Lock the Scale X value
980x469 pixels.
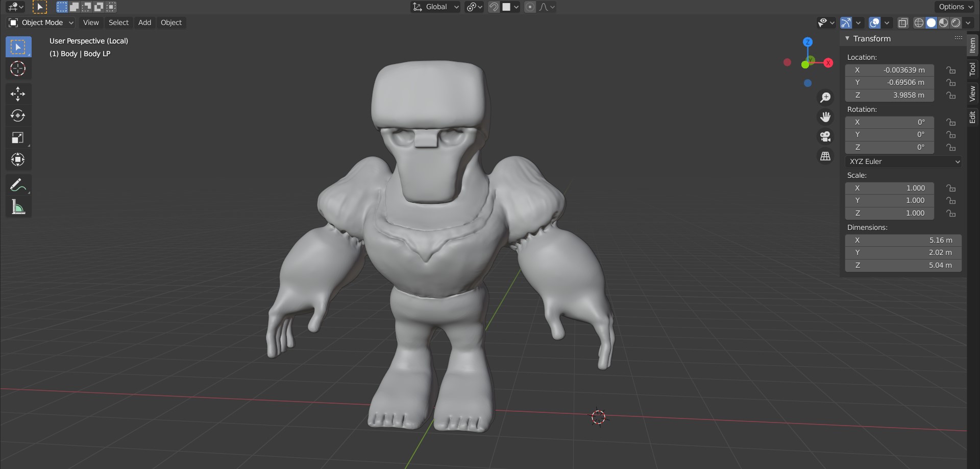tap(951, 188)
